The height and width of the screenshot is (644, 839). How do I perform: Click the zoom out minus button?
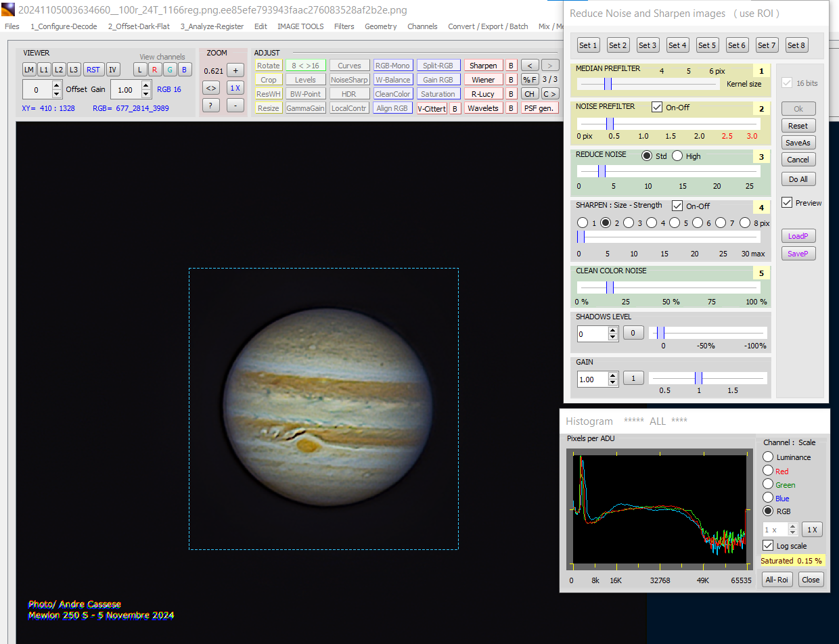(x=235, y=105)
